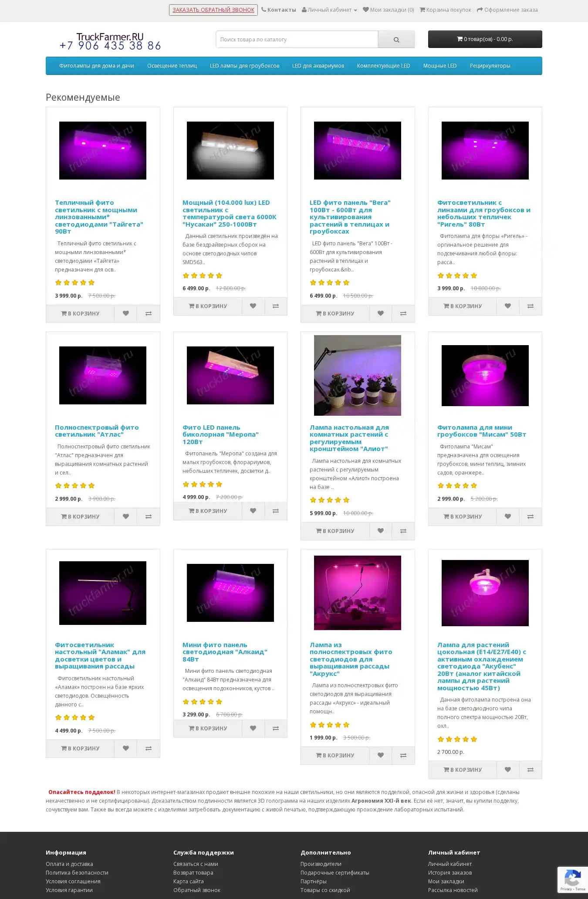Add Тайгета lamp to wishlist heart icon
Viewport: 588px width, 899px height.
coord(125,313)
